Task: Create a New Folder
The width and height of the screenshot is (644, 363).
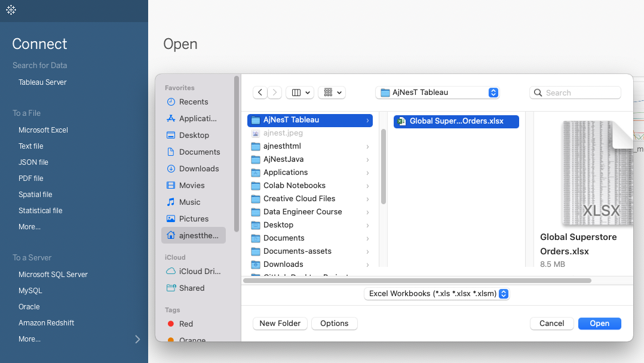Action: (x=280, y=324)
